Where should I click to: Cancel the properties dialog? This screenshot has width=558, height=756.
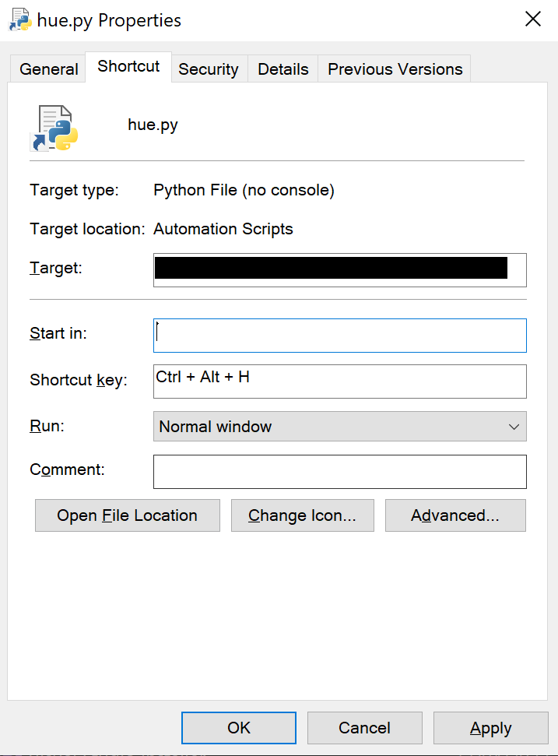point(364,728)
